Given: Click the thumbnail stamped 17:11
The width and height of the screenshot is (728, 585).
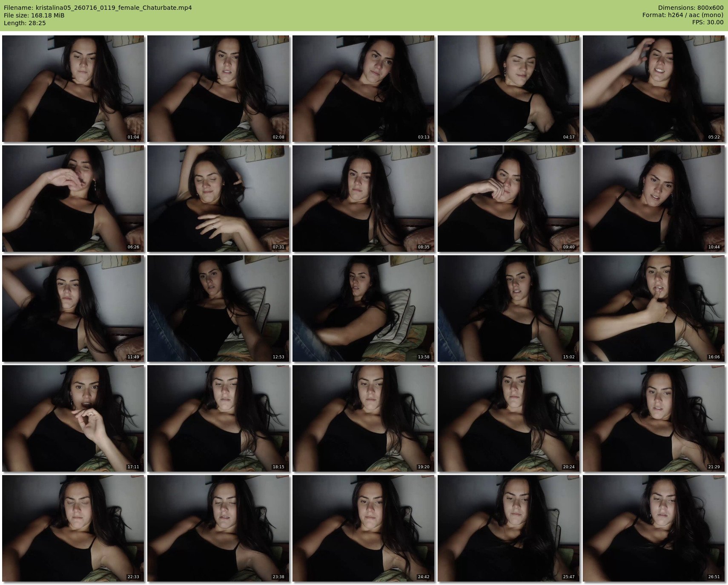Looking at the screenshot, I should (x=73, y=418).
